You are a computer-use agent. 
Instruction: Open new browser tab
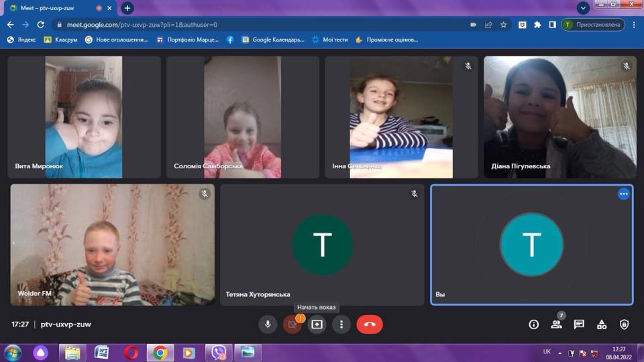(x=127, y=8)
